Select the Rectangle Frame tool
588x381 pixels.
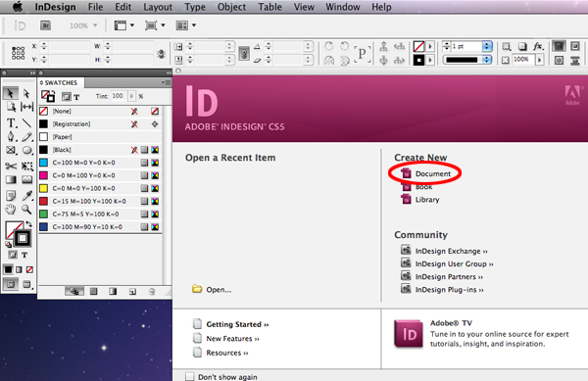point(11,150)
